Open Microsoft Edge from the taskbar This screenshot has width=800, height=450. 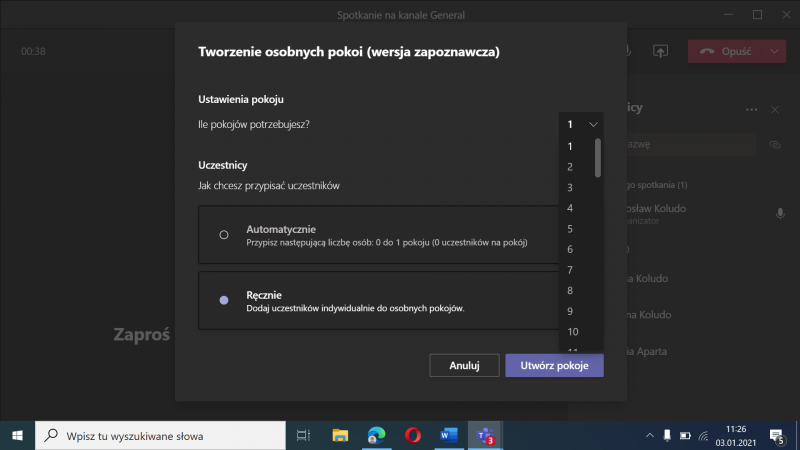point(377,436)
